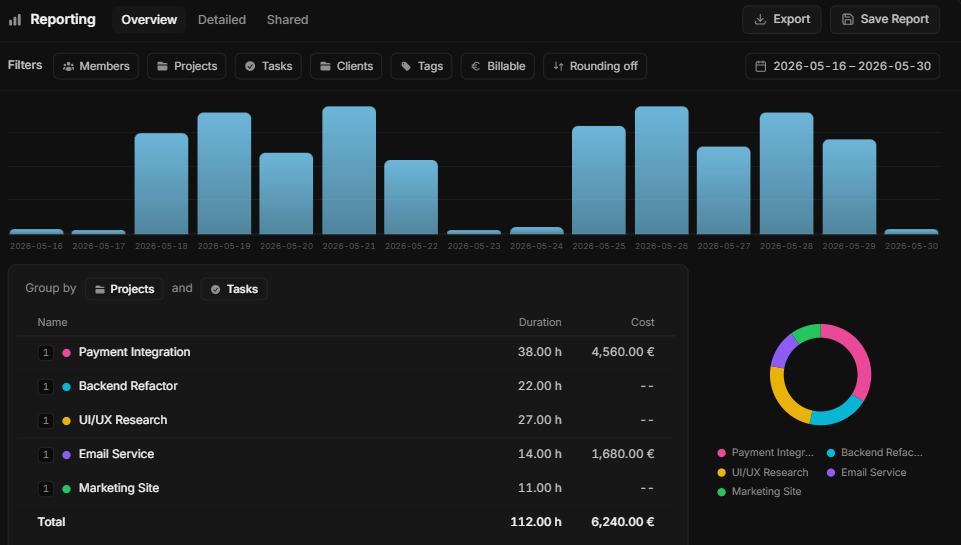This screenshot has height=545, width=961.
Task: Open the Tasks filter in Filters bar
Action: coord(268,66)
